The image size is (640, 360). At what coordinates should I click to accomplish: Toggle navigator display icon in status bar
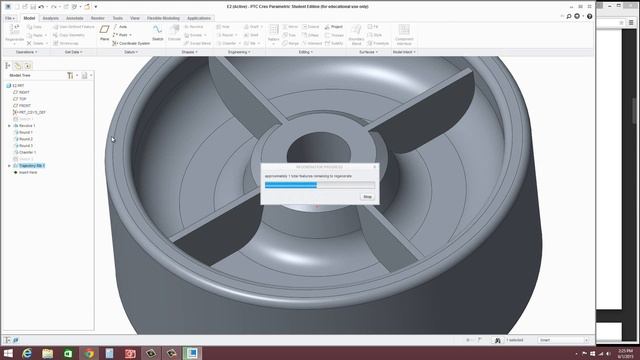7,340
